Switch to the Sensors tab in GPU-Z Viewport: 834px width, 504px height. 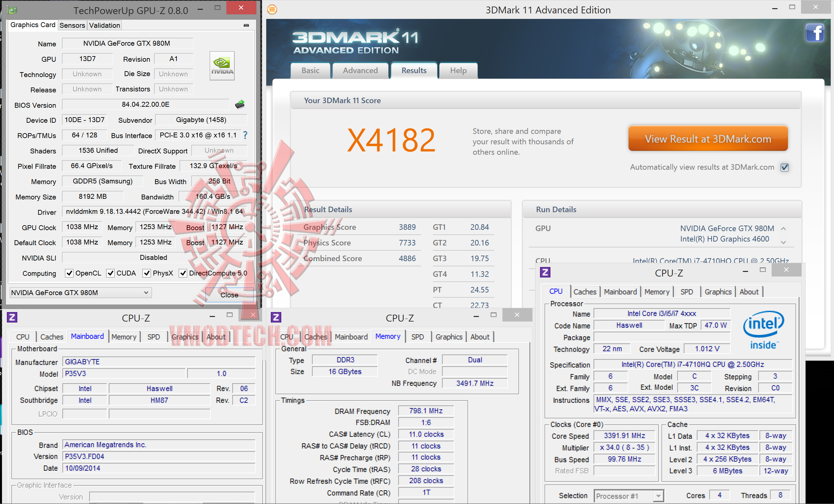[x=72, y=25]
